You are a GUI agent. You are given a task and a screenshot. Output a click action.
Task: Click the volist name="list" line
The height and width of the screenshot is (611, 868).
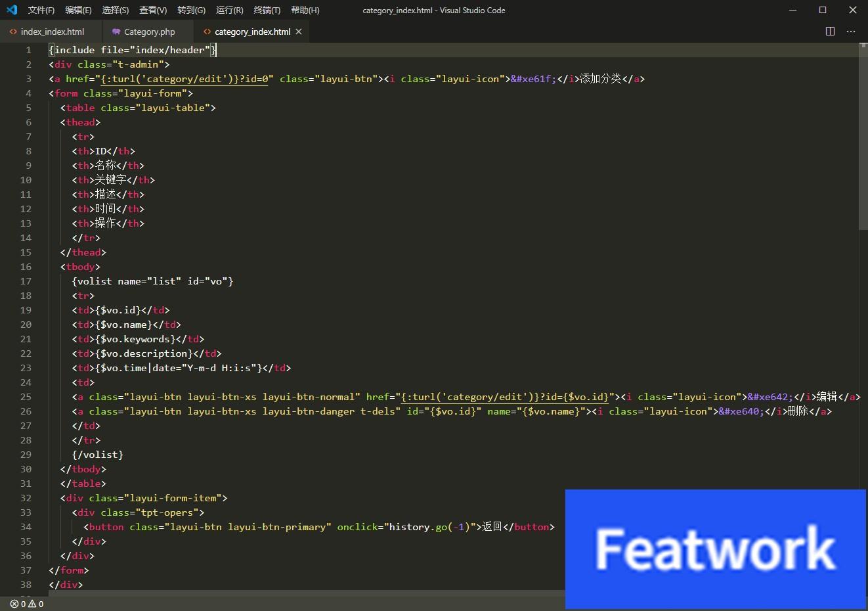pyautogui.click(x=152, y=281)
